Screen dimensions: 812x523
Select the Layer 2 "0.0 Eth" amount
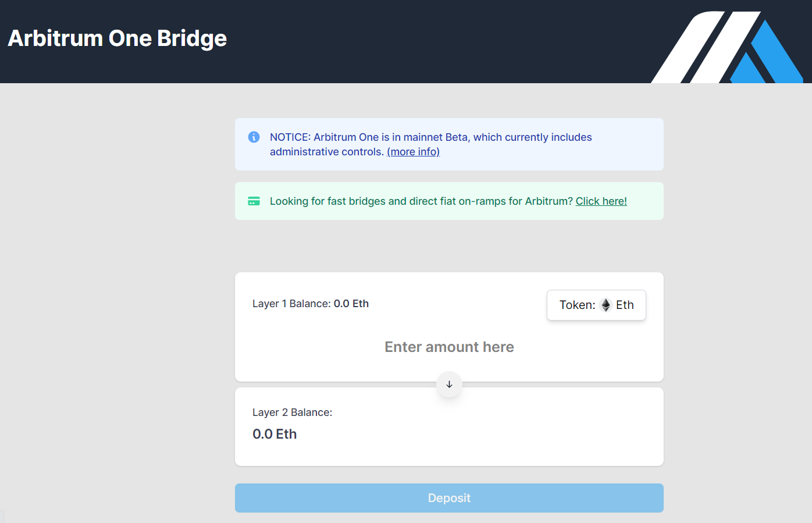click(275, 434)
